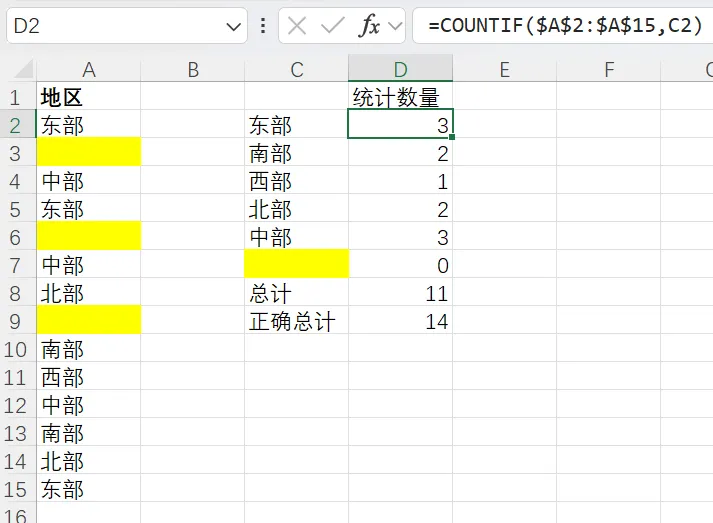Click cell D4 showing 1
This screenshot has width=713, height=523.
(x=401, y=181)
